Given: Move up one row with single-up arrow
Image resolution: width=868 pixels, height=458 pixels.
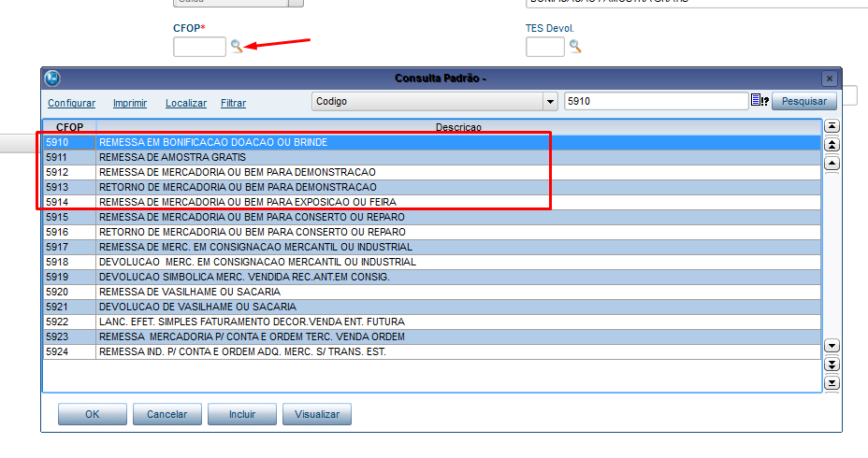Looking at the screenshot, I should click(832, 164).
